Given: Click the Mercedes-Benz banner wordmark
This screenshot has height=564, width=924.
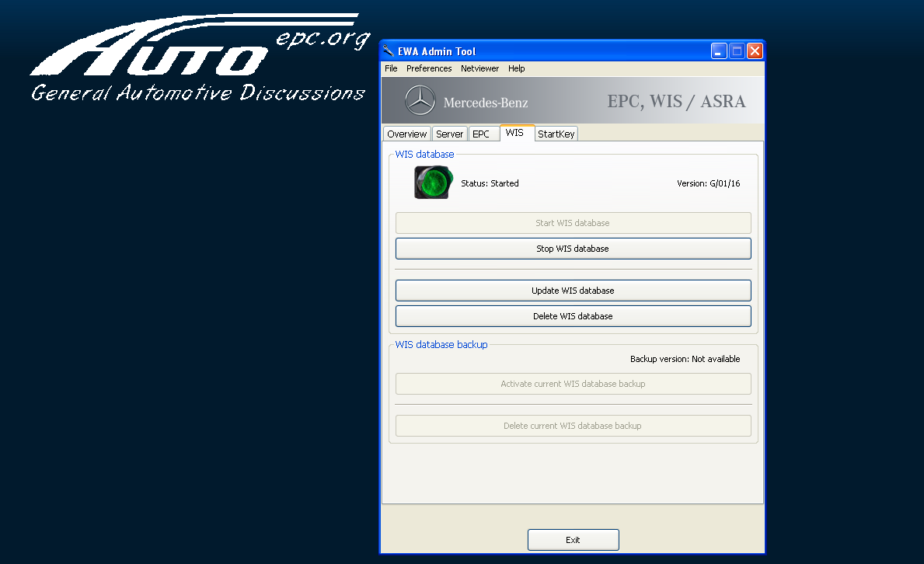Looking at the screenshot, I should pos(486,103).
